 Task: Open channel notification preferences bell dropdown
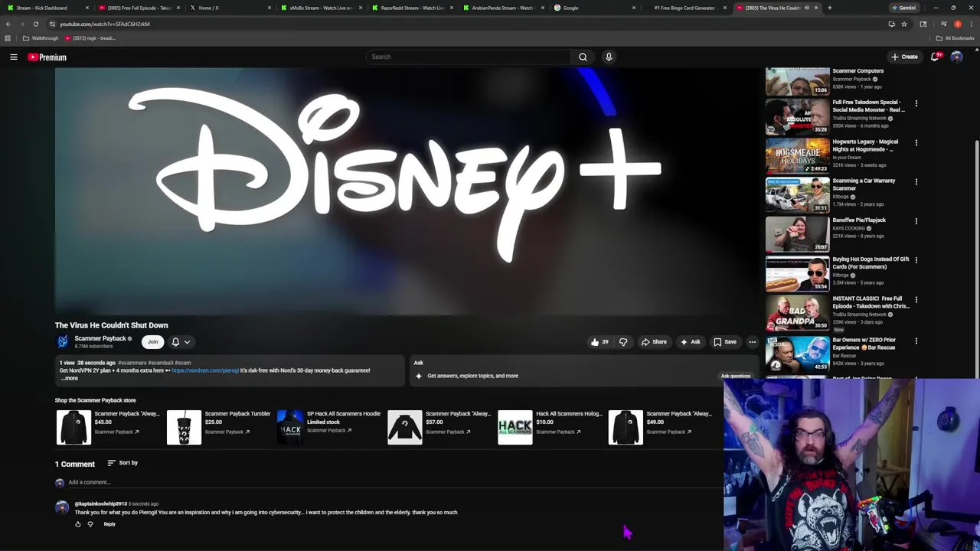pyautogui.click(x=181, y=342)
